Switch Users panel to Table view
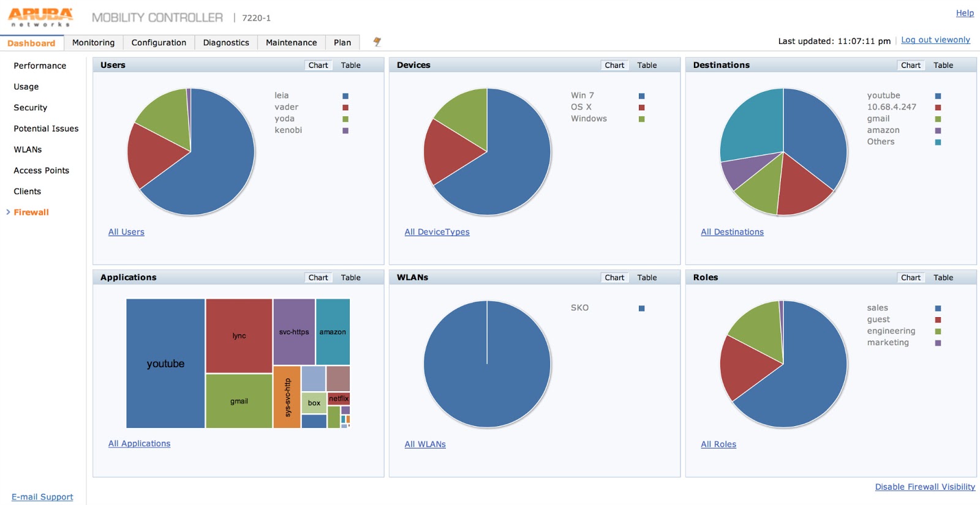Screen dimensions: 980x505 pos(351,65)
